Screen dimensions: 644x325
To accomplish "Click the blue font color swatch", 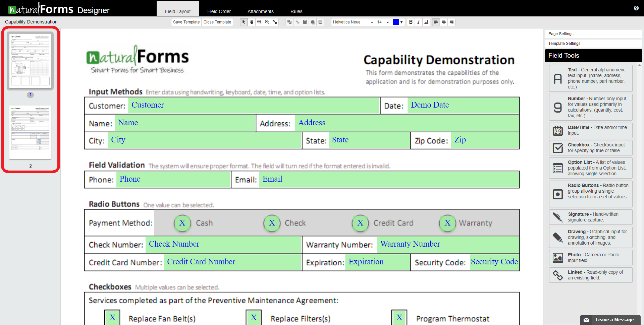I will pos(396,22).
